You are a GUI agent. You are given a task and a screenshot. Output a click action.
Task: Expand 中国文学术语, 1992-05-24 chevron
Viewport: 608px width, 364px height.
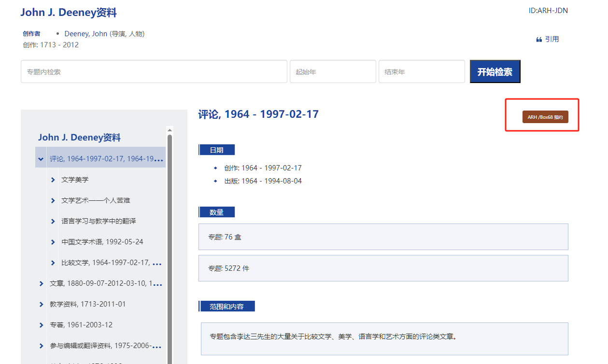(53, 242)
